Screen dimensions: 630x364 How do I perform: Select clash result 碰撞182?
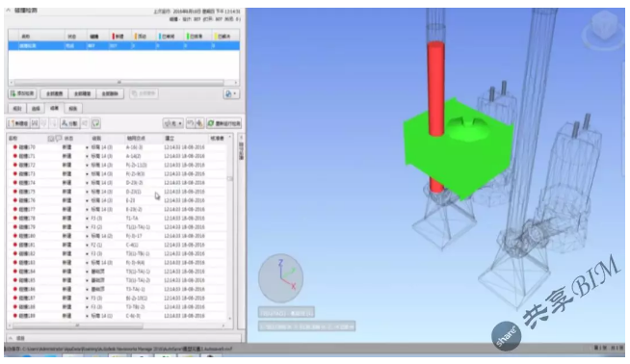click(x=27, y=253)
